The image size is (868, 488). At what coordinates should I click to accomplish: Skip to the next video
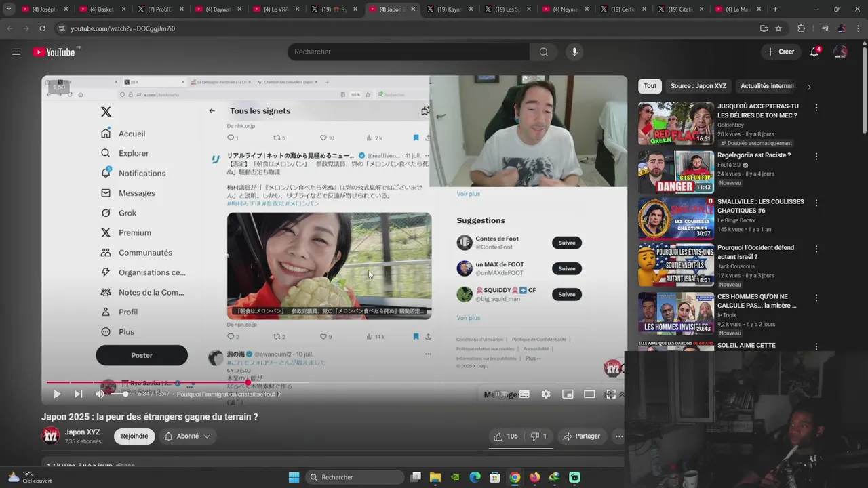[x=79, y=394]
